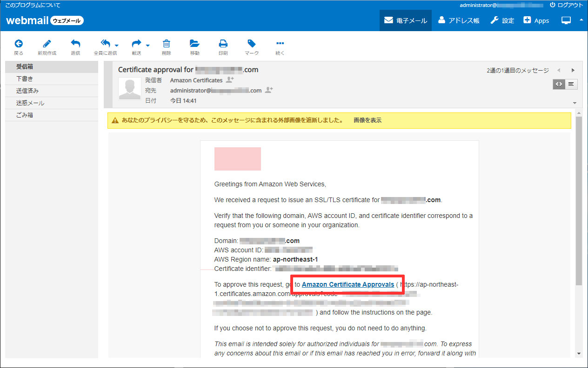Open more actions (続く)

280,47
